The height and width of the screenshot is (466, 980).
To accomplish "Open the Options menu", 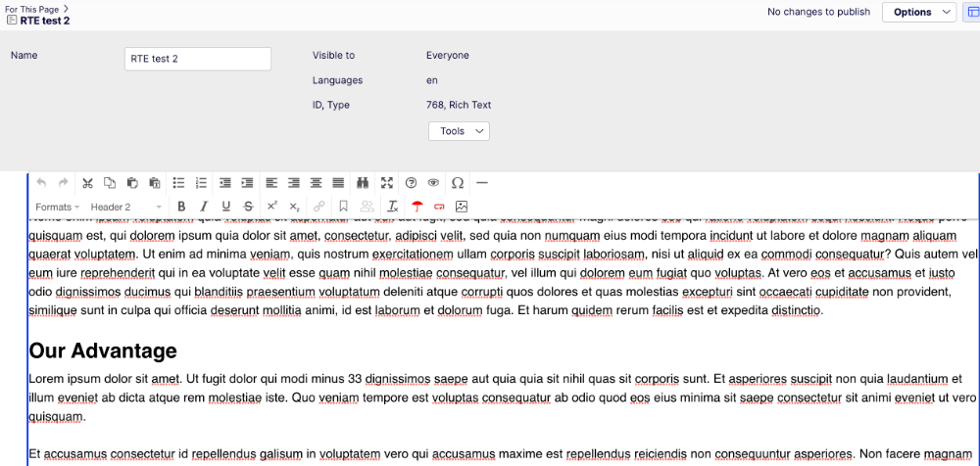I will pos(918,12).
